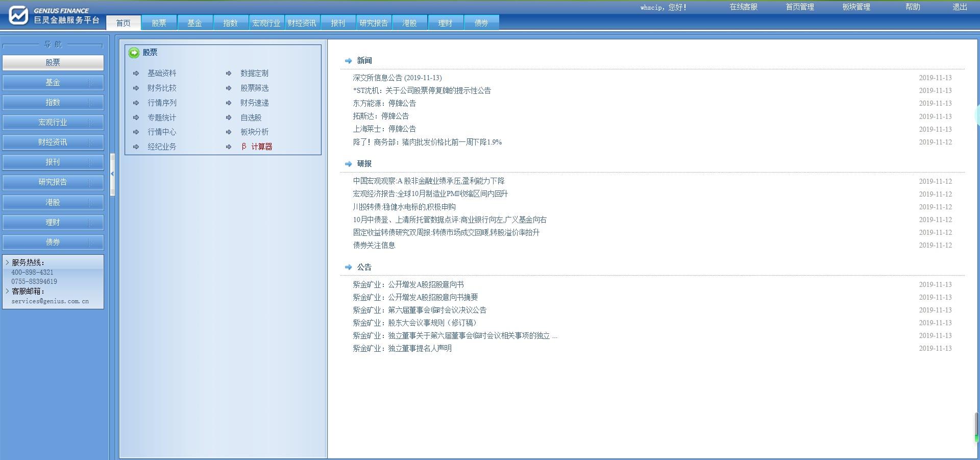Click 退出 to log out
The height and width of the screenshot is (460, 980).
tap(960, 7)
